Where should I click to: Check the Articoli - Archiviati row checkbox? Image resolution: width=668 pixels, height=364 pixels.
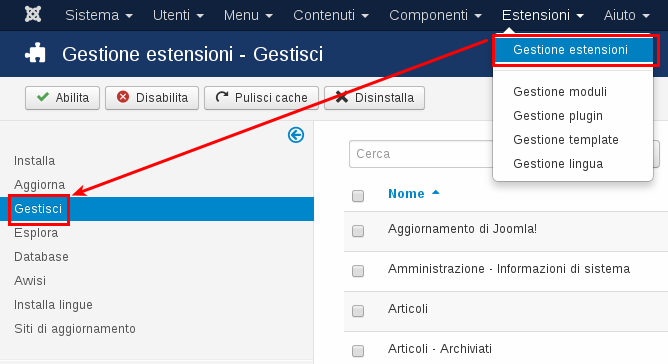pyautogui.click(x=358, y=351)
